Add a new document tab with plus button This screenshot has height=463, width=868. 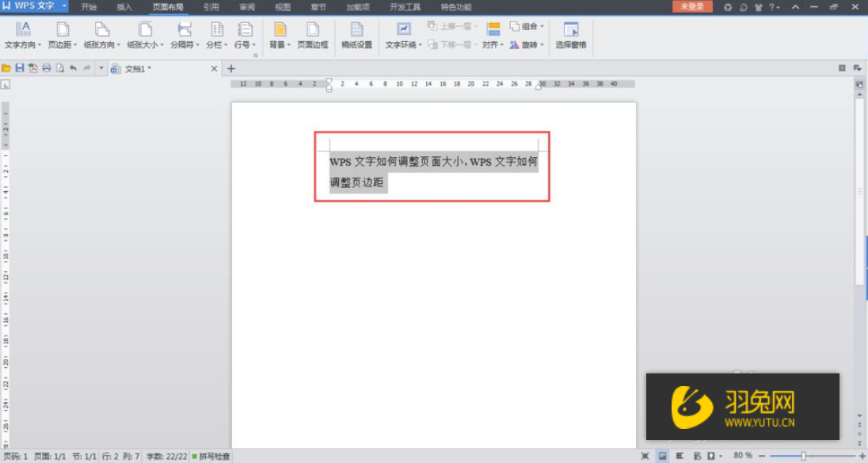click(230, 69)
